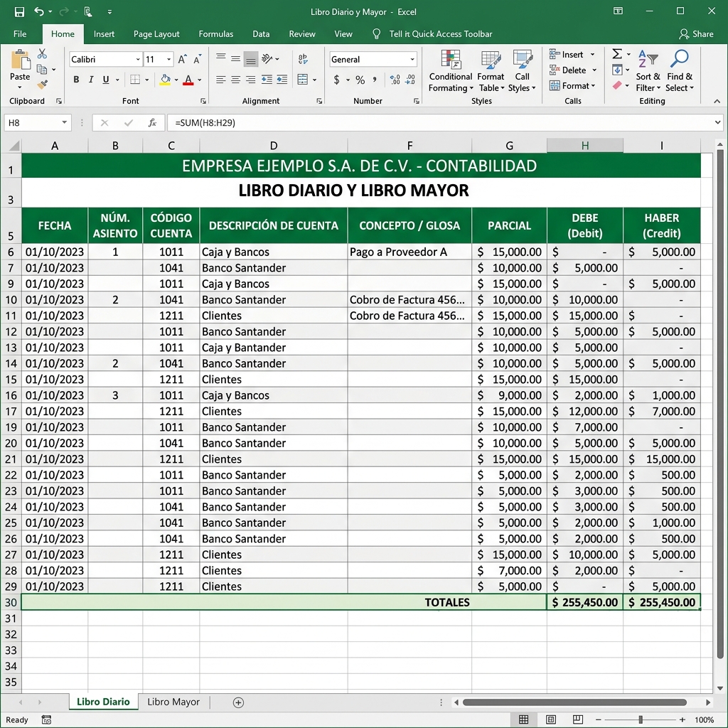Switch to Page Layout tab

point(156,34)
